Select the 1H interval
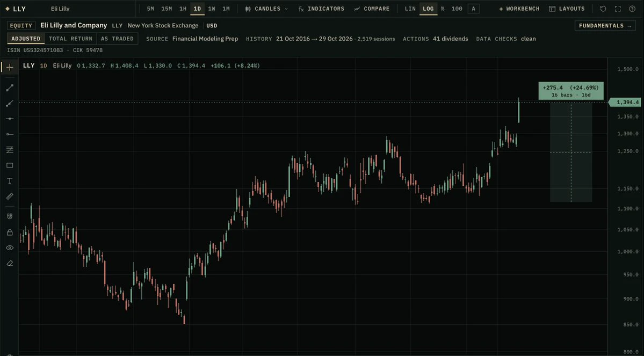 [183, 9]
